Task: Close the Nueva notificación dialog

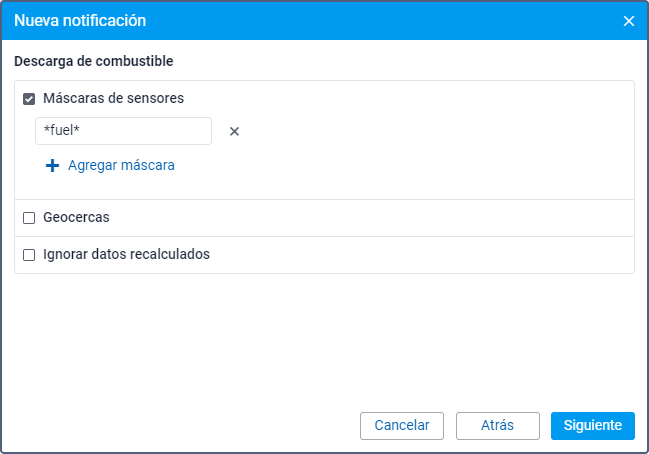Action: [x=629, y=21]
